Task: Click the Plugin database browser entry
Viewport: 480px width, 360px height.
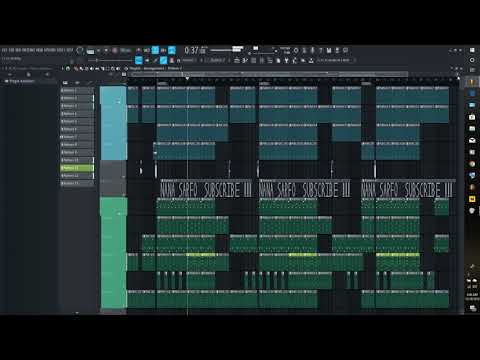Action: 20,81
